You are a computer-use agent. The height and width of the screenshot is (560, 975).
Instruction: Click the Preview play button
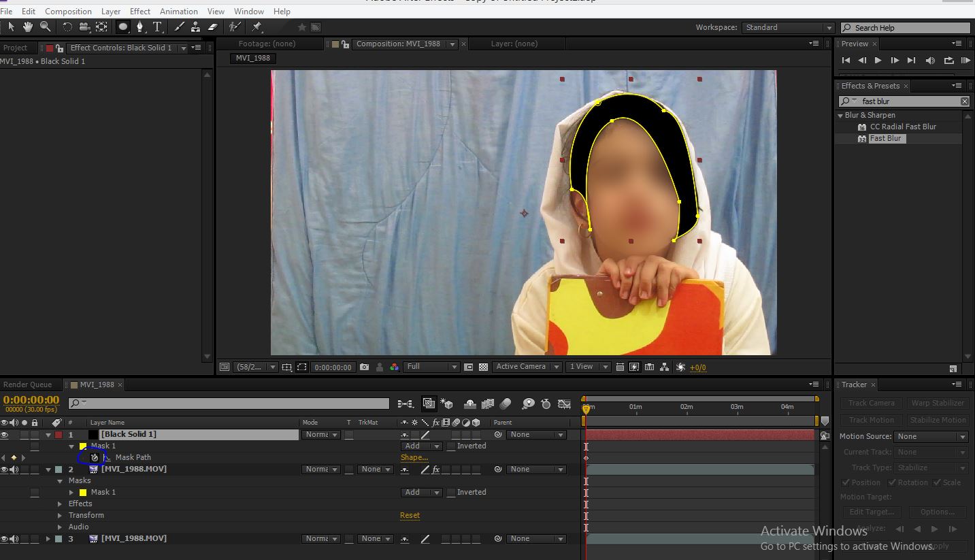[878, 61]
